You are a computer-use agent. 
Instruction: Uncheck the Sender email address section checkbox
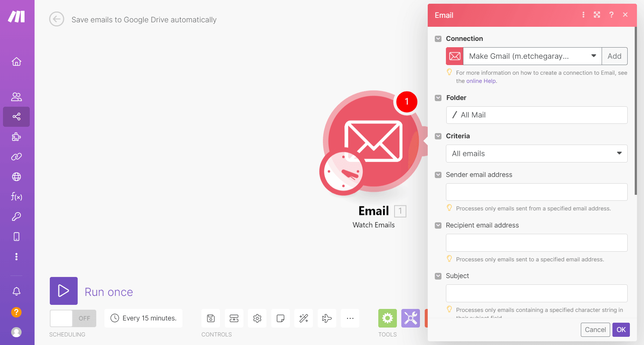click(438, 175)
